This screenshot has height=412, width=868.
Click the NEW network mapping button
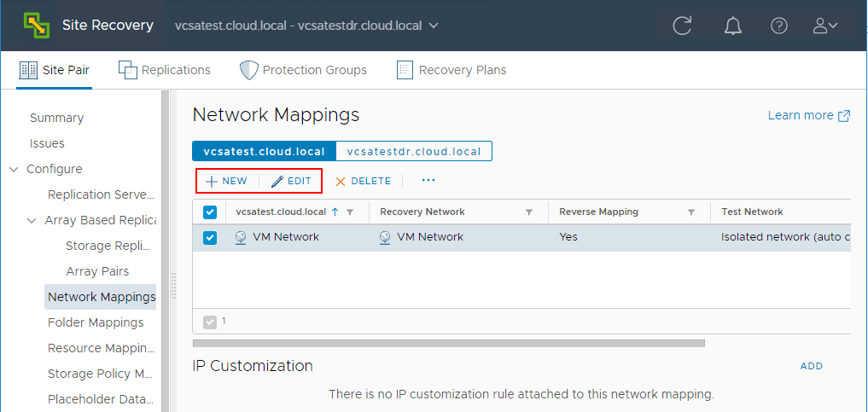tap(227, 181)
